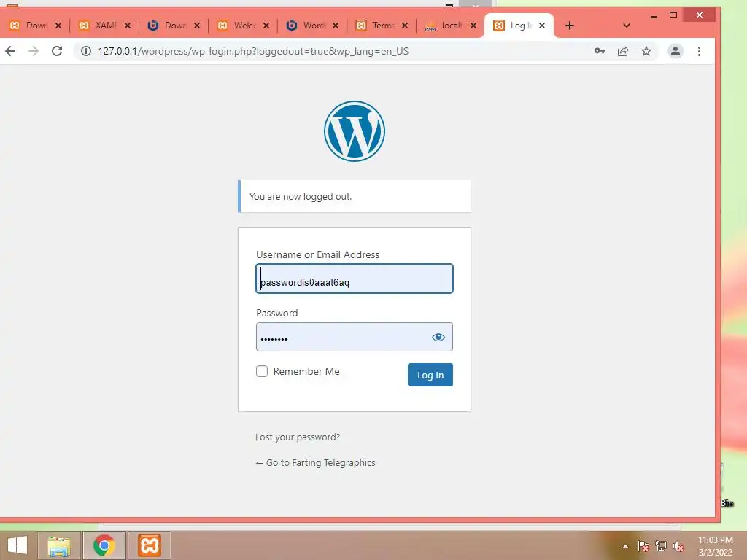Click the Remember Me label text
The width and height of the screenshot is (747, 560).
coord(306,371)
